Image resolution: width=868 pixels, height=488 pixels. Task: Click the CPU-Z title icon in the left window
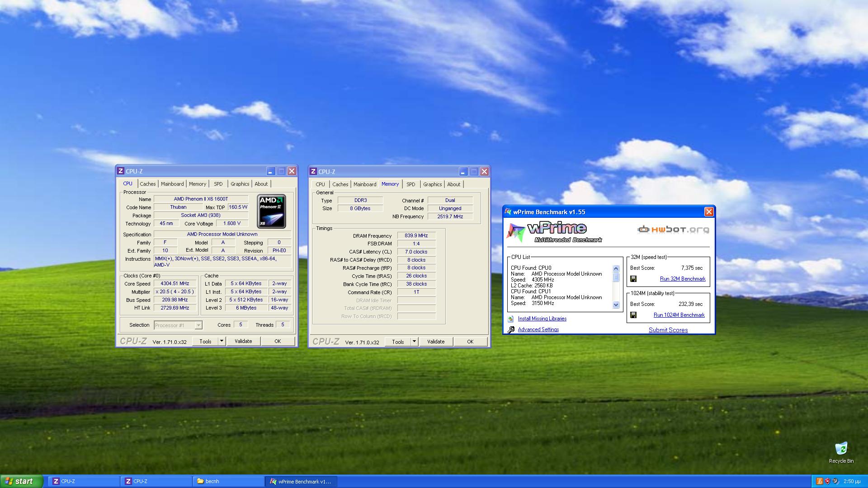coord(120,171)
